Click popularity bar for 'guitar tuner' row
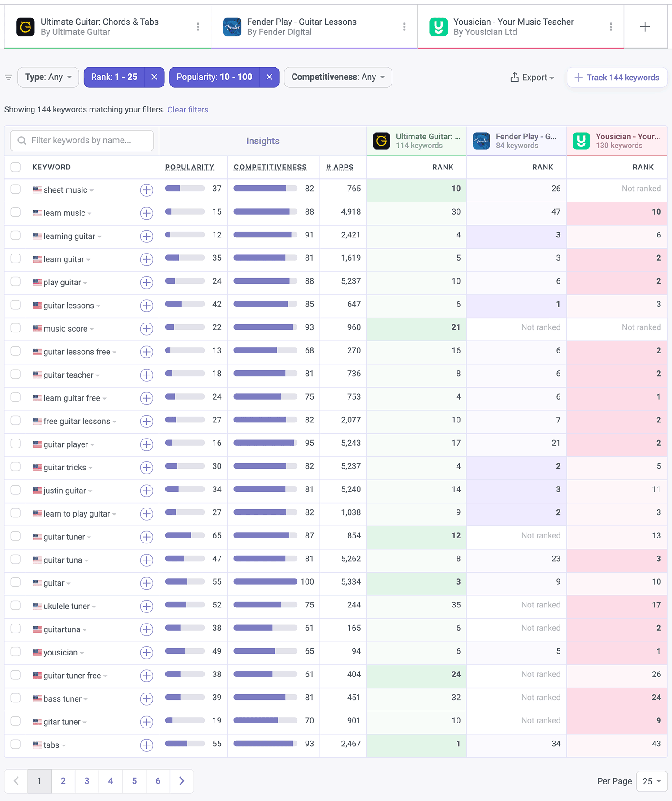 185,535
